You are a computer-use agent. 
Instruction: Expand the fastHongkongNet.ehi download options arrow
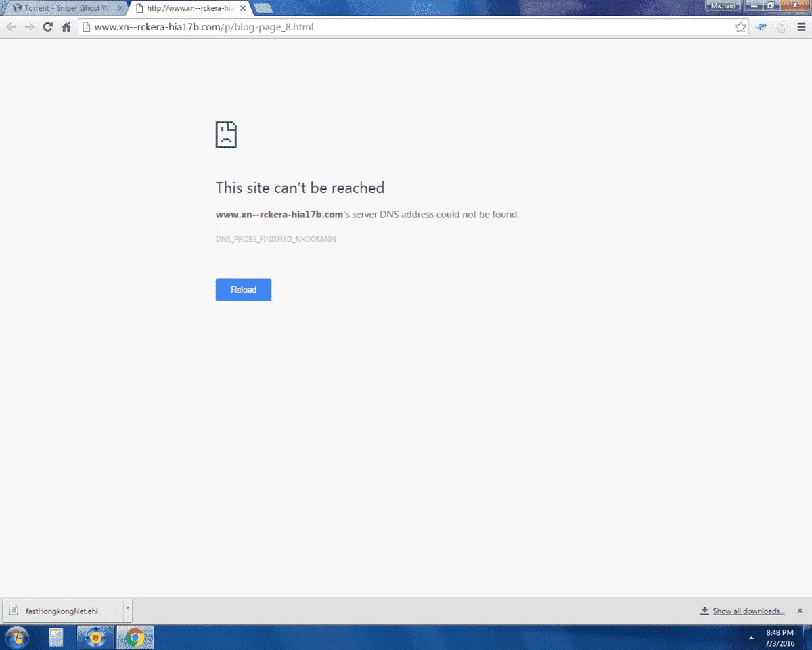[128, 611]
